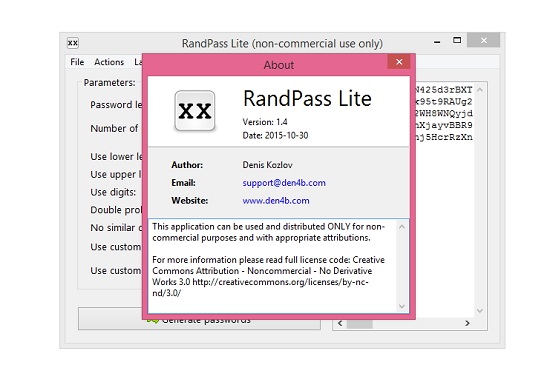Close the About dialog
Image resolution: width=550 pixels, height=385 pixels.
point(399,62)
